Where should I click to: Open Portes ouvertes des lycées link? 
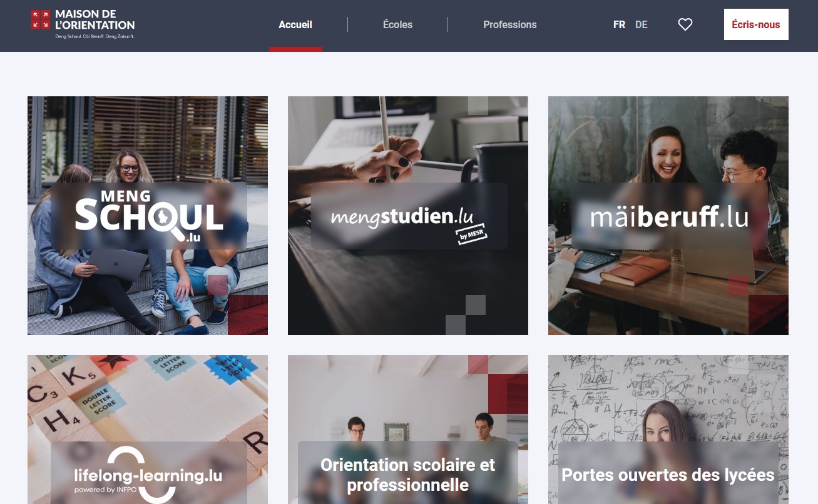(668, 475)
